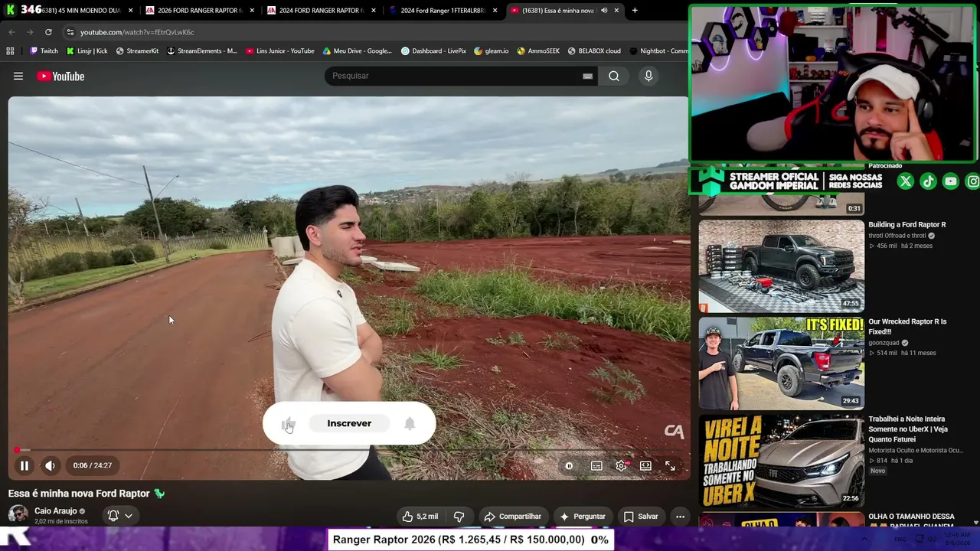
Task: Click the X (Twitter) icon in stream overlay
Action: 905,181
